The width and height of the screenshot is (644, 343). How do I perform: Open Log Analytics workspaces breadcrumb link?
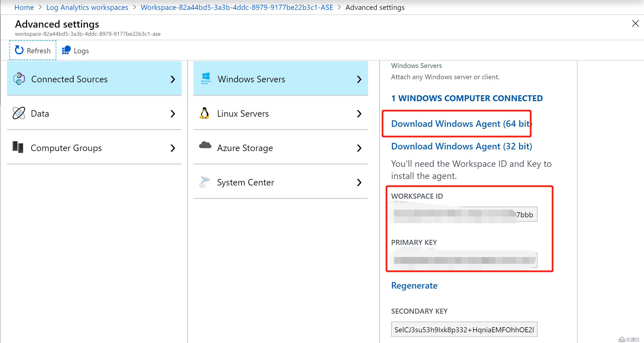pos(87,7)
